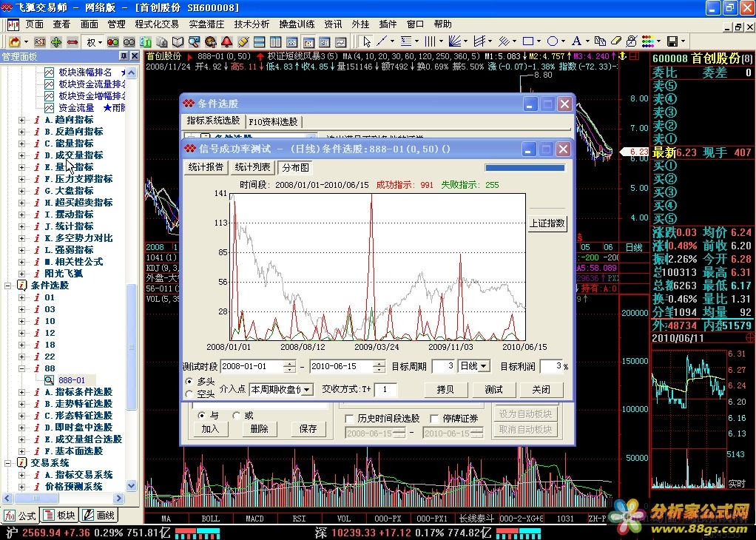The image size is (756, 540).
Task: Click the 保存 button
Action: [308, 428]
